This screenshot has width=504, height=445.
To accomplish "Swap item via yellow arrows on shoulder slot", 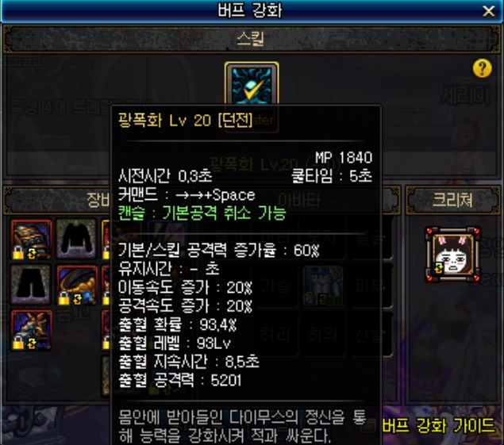I will 32,255.
